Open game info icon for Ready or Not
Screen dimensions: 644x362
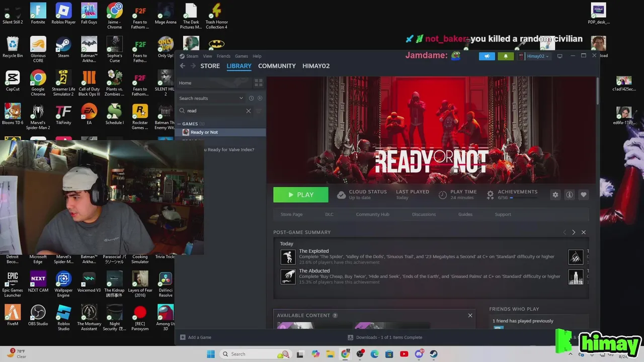click(569, 195)
